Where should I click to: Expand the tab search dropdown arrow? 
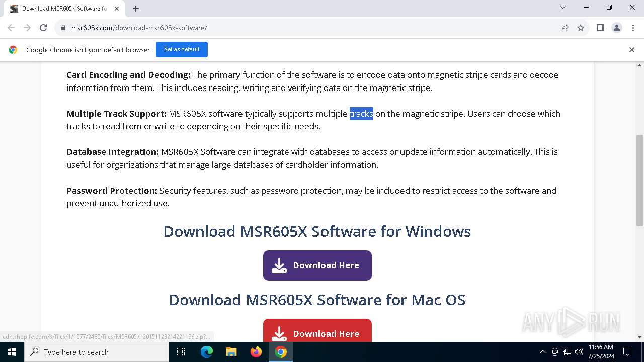pyautogui.click(x=563, y=7)
